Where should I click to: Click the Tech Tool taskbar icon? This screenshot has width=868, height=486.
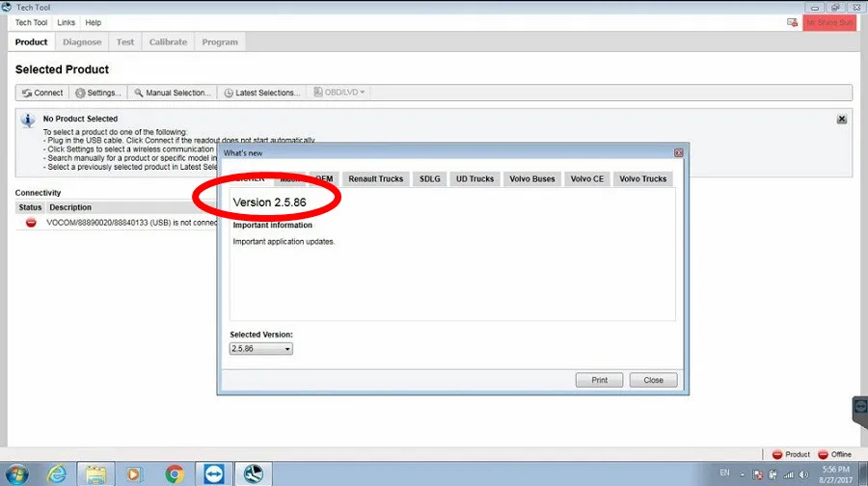pyautogui.click(x=254, y=473)
